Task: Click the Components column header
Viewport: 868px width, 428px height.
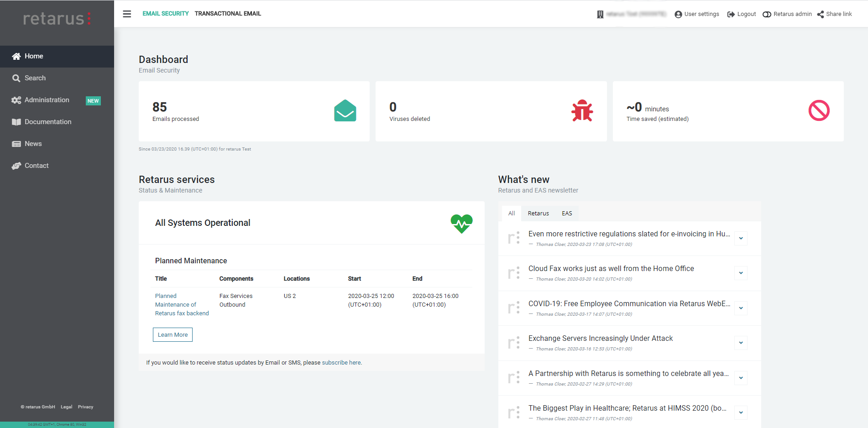Action: coord(236,279)
